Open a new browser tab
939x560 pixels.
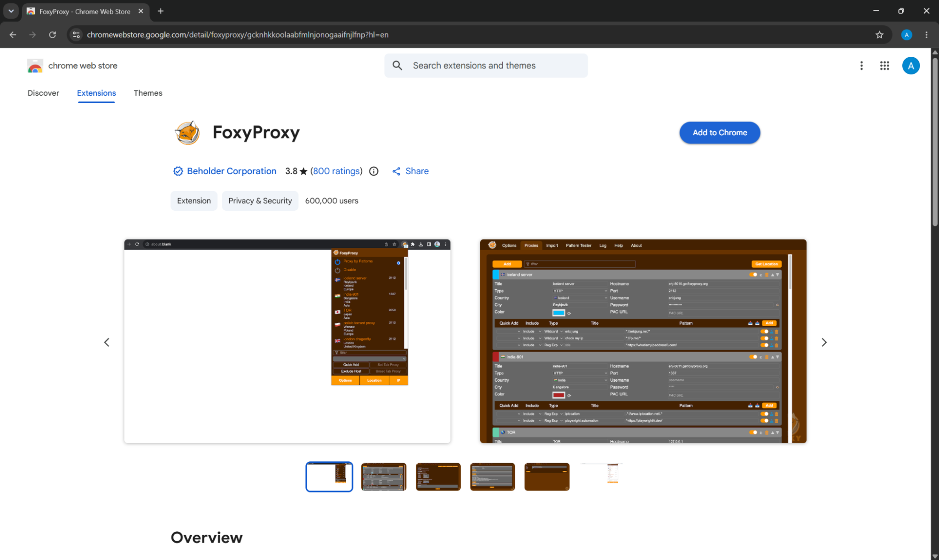click(x=161, y=11)
